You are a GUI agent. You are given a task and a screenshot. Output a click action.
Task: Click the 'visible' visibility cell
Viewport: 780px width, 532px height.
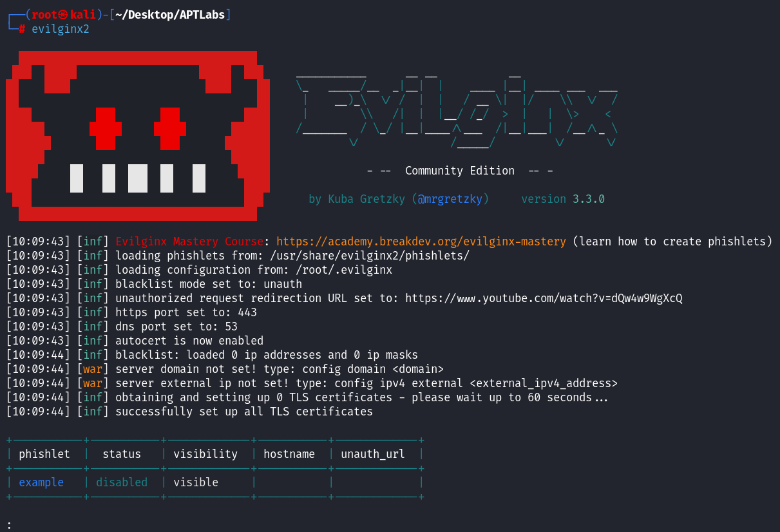coord(196,482)
